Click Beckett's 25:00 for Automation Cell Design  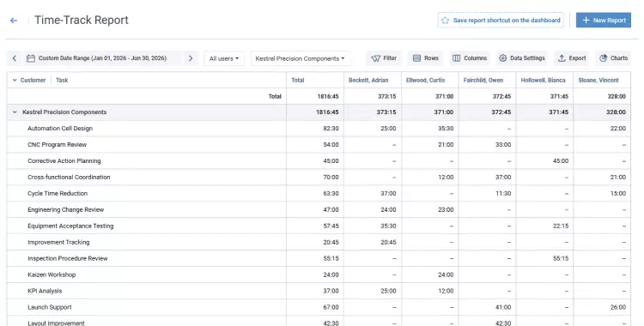click(x=388, y=129)
